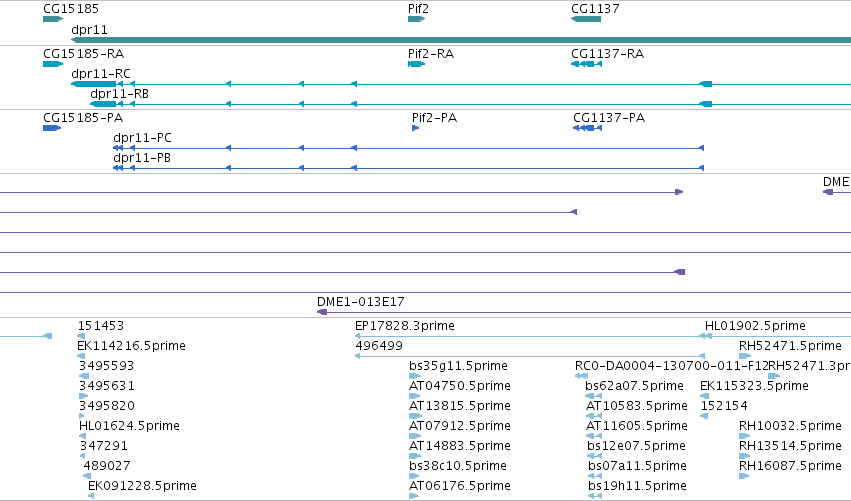The width and height of the screenshot is (851, 501).
Task: Select feature 496499 label
Action: (379, 346)
